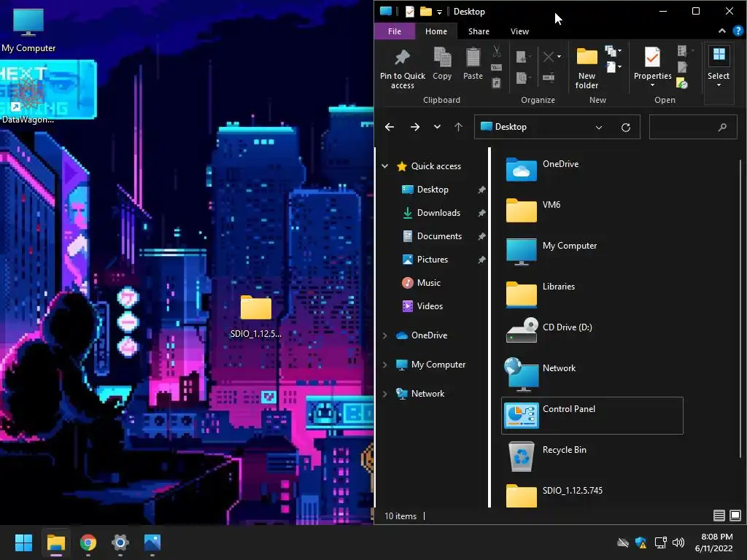Select Pictures in Quick access
Image resolution: width=747 pixels, height=560 pixels.
tap(433, 260)
